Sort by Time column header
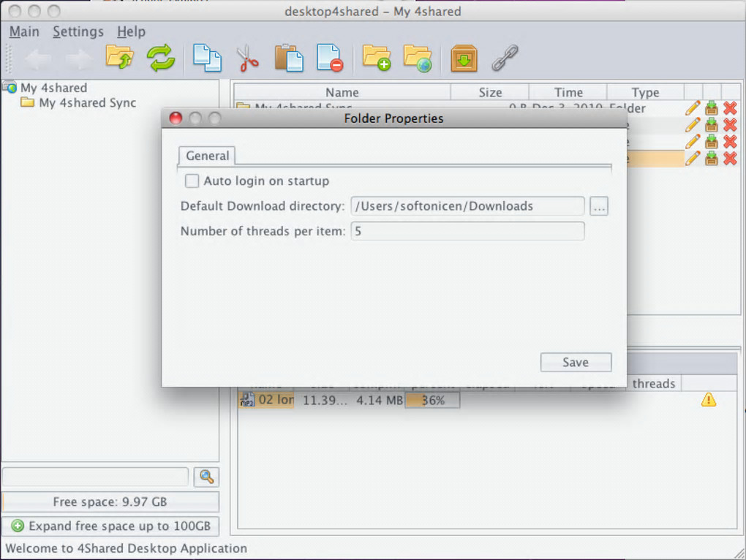Image resolution: width=746 pixels, height=560 pixels. click(568, 92)
